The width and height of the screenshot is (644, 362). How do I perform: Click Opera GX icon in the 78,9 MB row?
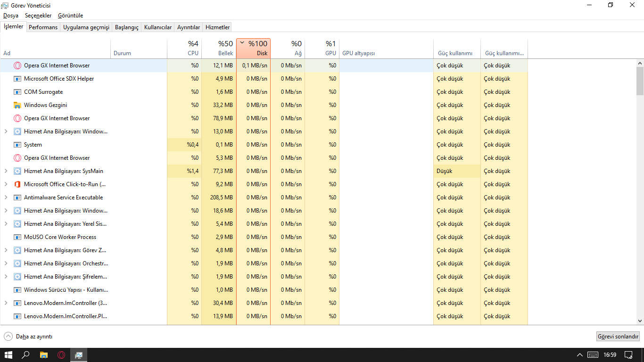click(17, 118)
